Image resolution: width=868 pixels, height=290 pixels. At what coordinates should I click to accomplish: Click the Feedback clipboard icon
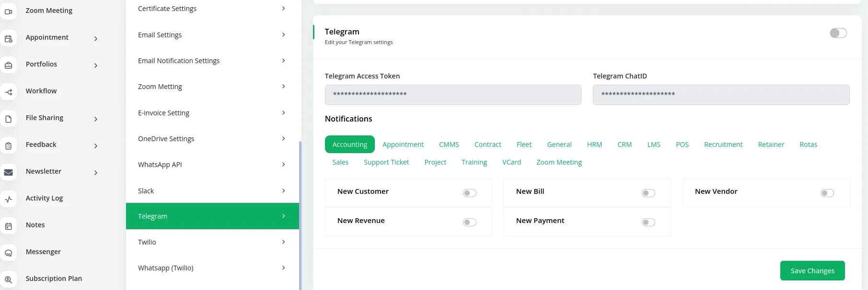click(8, 146)
